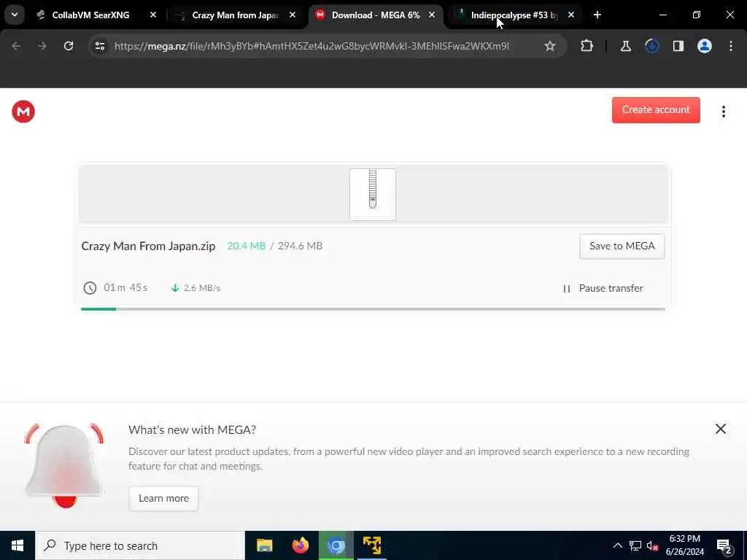Click the download progress bar
The height and width of the screenshot is (560, 747).
(373, 309)
